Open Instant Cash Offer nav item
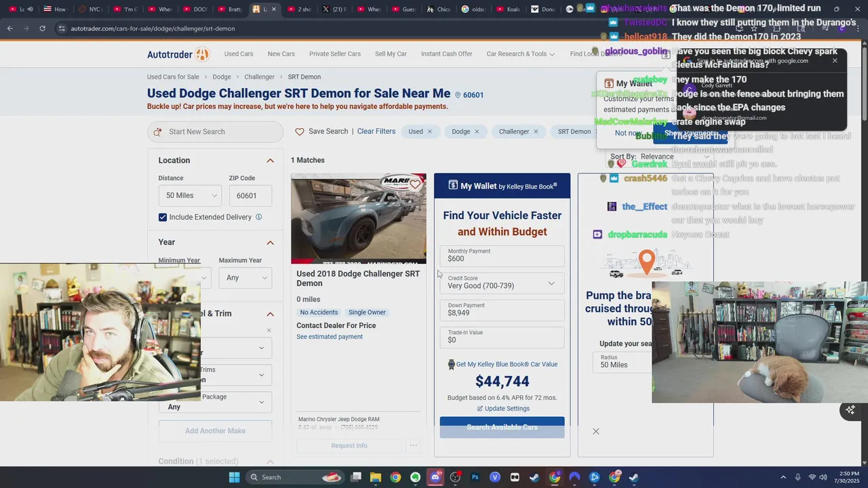The width and height of the screenshot is (868, 488). point(446,54)
